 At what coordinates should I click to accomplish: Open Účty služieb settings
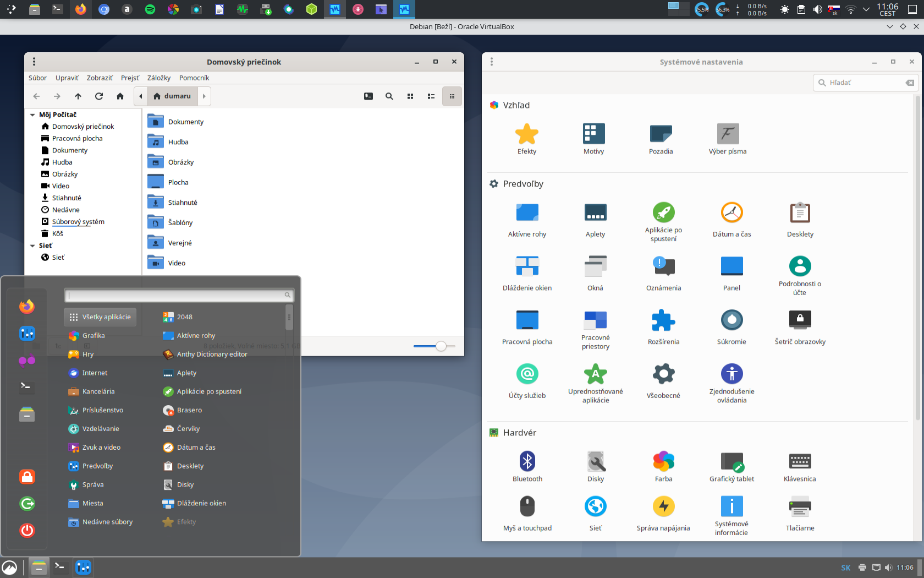click(527, 381)
